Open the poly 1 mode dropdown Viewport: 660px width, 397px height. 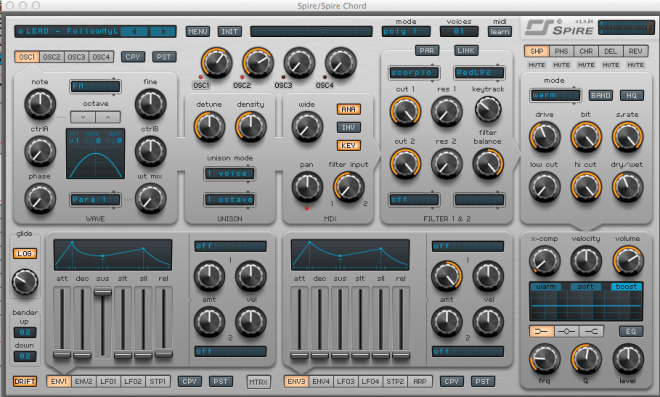point(406,31)
